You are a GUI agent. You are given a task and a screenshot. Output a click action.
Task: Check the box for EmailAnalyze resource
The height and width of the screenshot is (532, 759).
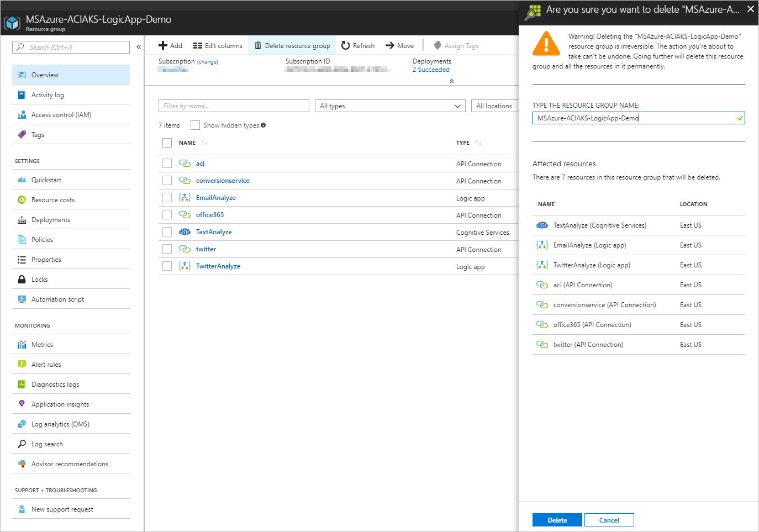(x=167, y=198)
